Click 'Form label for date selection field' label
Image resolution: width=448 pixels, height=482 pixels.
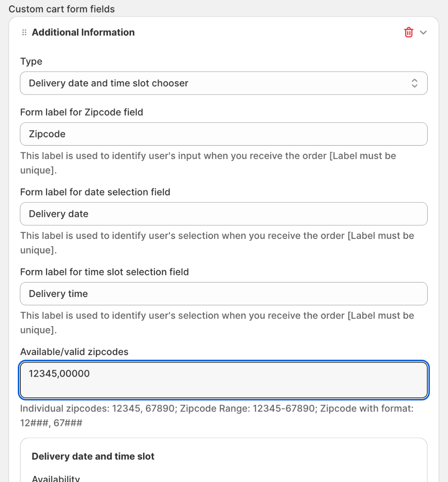pyautogui.click(x=95, y=192)
